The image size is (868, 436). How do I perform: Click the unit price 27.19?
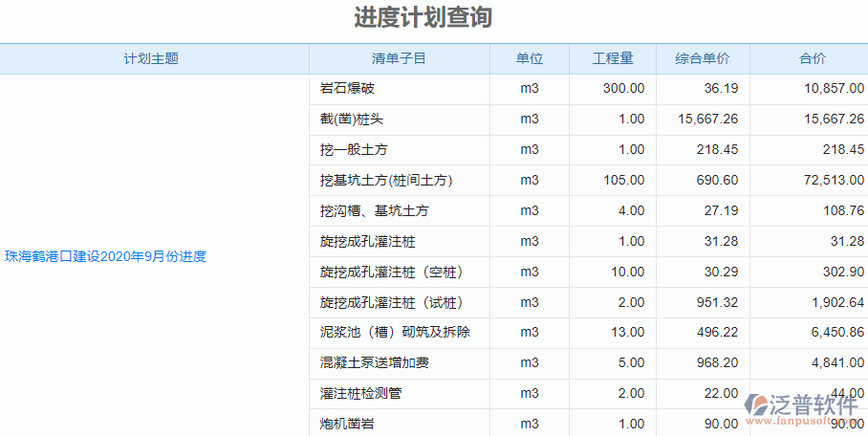[721, 210]
